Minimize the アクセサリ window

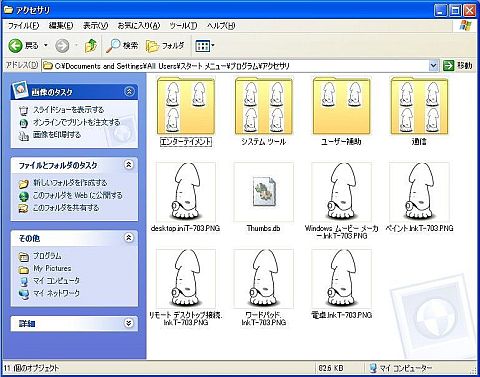[x=440, y=10]
